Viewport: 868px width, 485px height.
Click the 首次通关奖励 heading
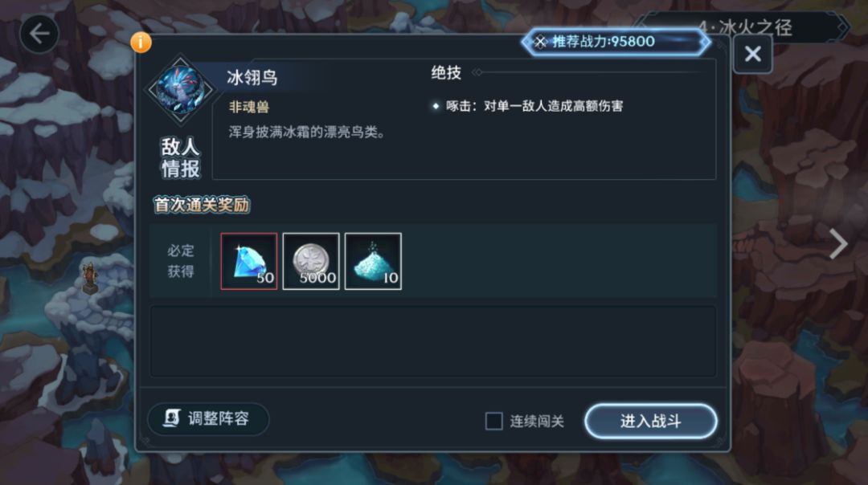click(202, 206)
